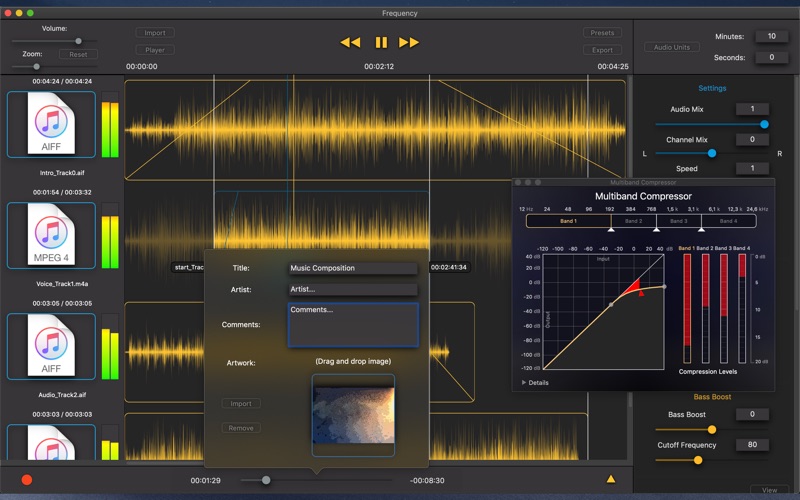The height and width of the screenshot is (500, 800).
Task: Click the level meter of Voice_Track1.m4a
Action: click(x=110, y=235)
